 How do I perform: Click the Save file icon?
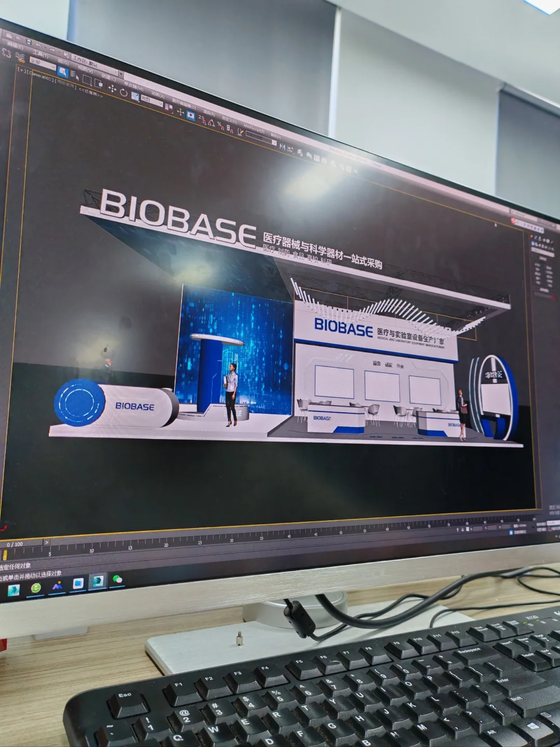pos(29,42)
